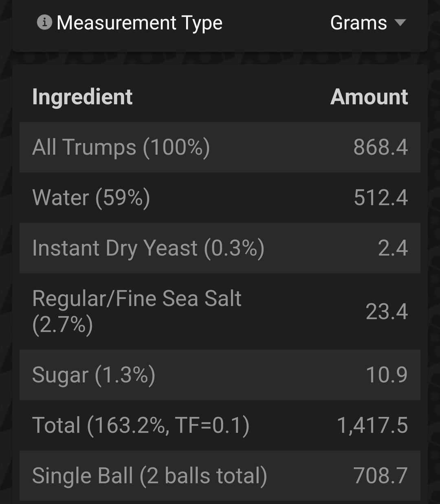
Task: Select the Instant Dry Yeast (0.3%) row
Action: [148, 248]
